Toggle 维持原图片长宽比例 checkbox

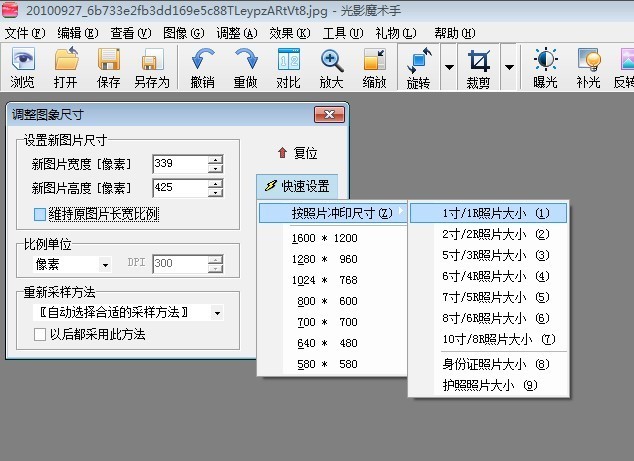(40, 214)
